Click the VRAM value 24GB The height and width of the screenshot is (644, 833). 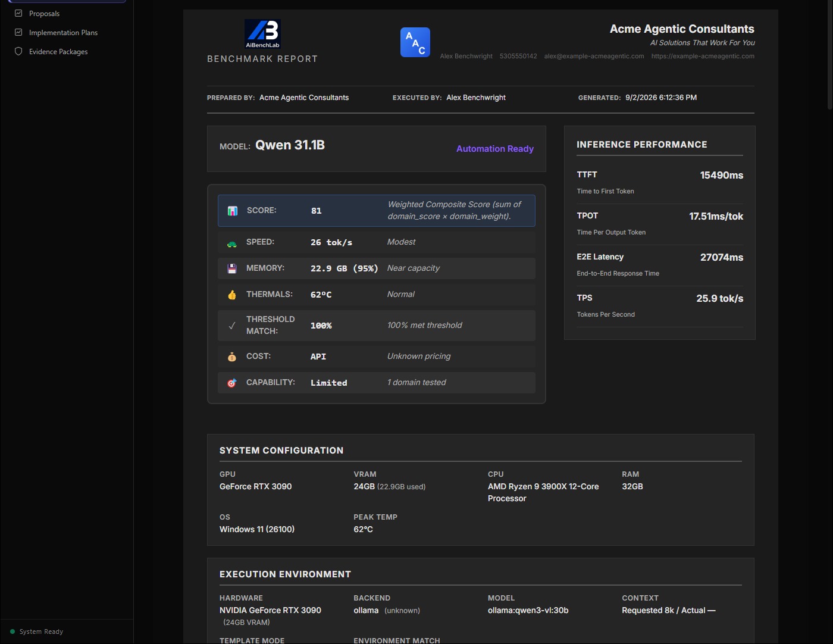click(x=364, y=486)
